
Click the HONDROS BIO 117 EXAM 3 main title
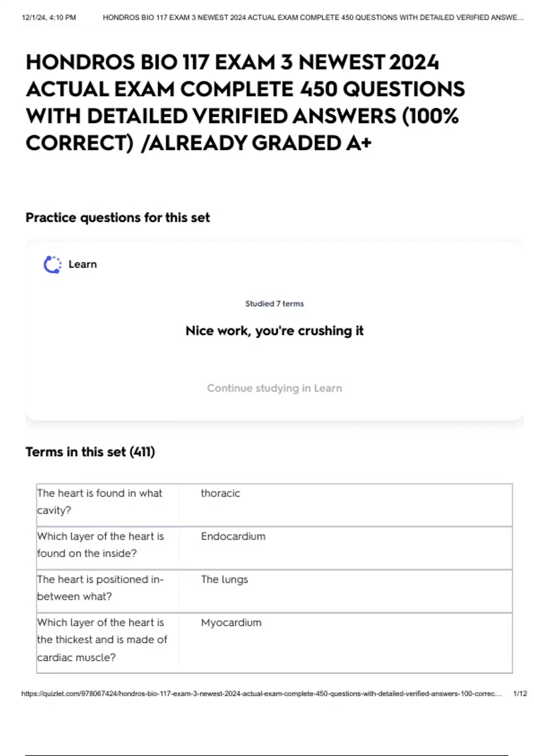click(x=245, y=102)
